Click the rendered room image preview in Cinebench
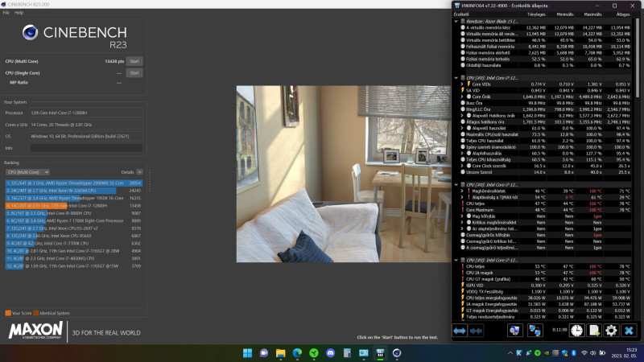The image size is (644, 362). 344,174
